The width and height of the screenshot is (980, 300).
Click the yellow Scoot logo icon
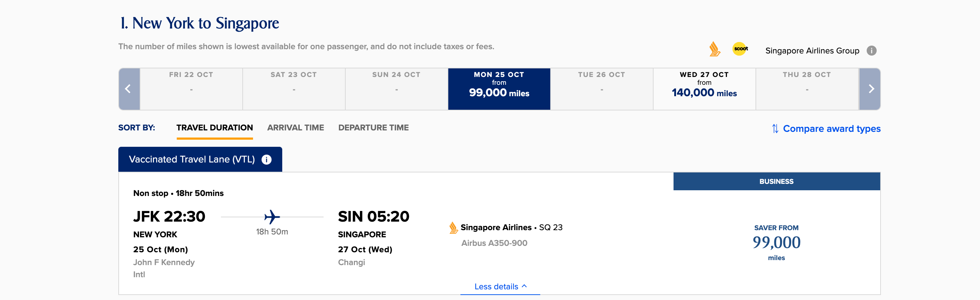click(x=740, y=49)
